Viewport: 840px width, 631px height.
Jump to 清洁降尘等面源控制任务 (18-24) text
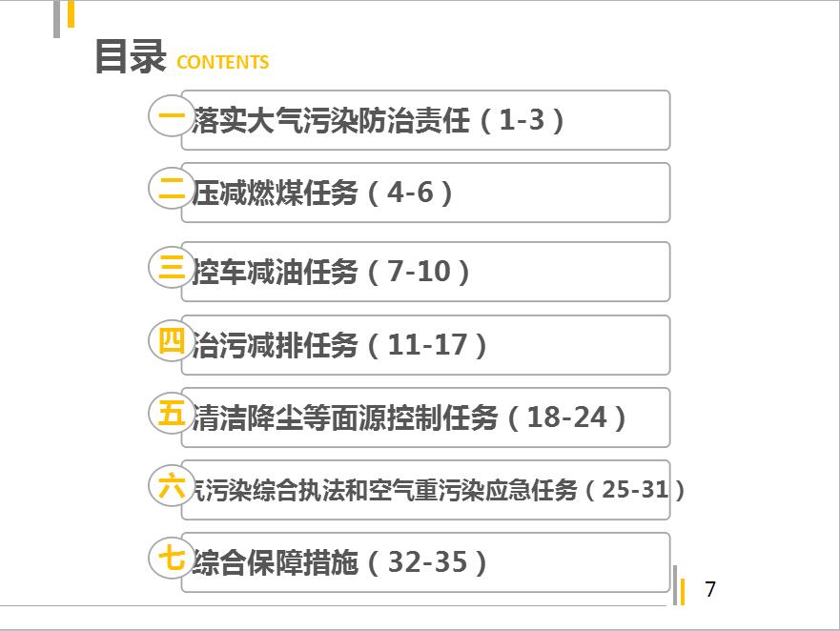click(410, 417)
